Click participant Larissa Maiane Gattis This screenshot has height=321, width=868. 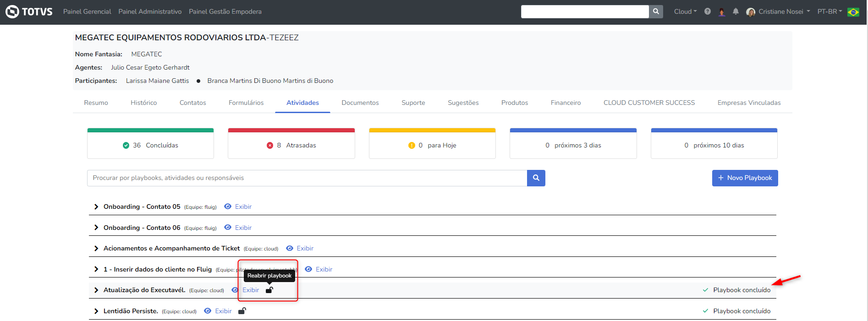157,81
